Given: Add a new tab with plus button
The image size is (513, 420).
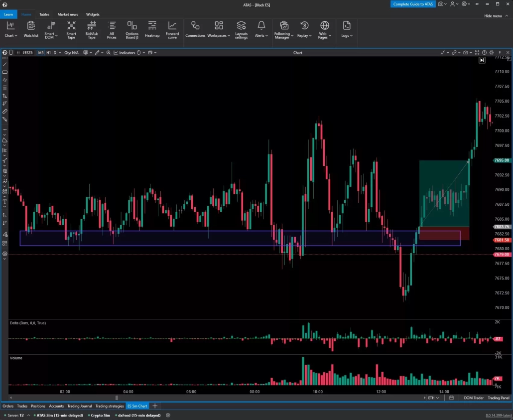Looking at the screenshot, I should [x=155, y=406].
